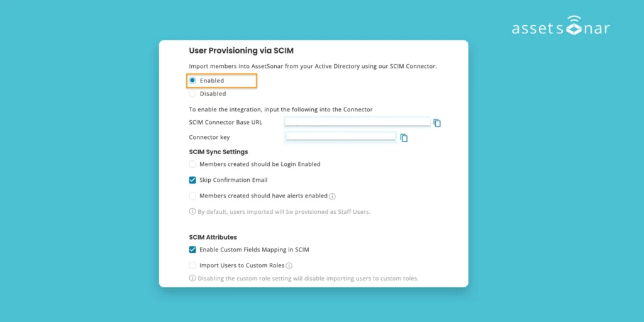This screenshot has height=322, width=644.
Task: Click the AssetSonar logo
Action: pos(560,27)
